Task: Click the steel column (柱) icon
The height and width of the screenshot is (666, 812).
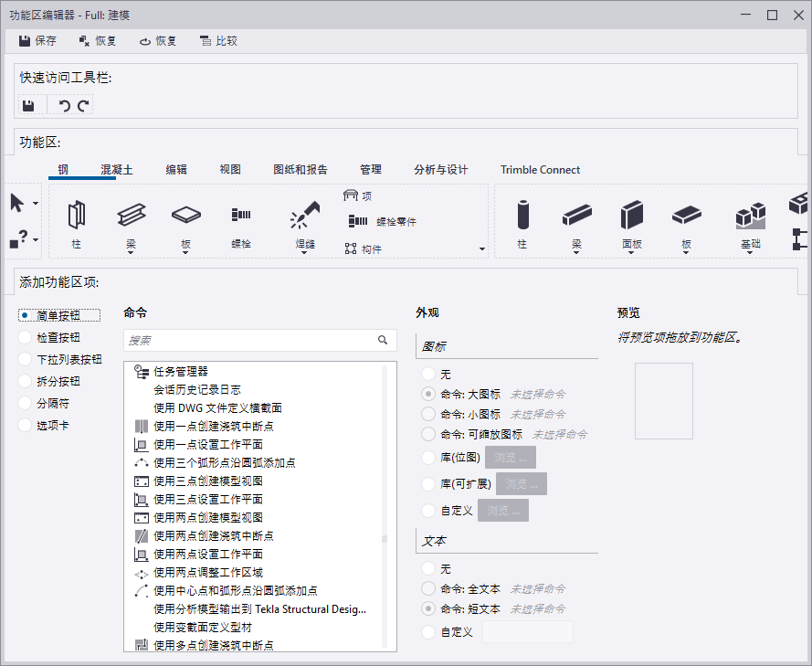Action: point(76,216)
